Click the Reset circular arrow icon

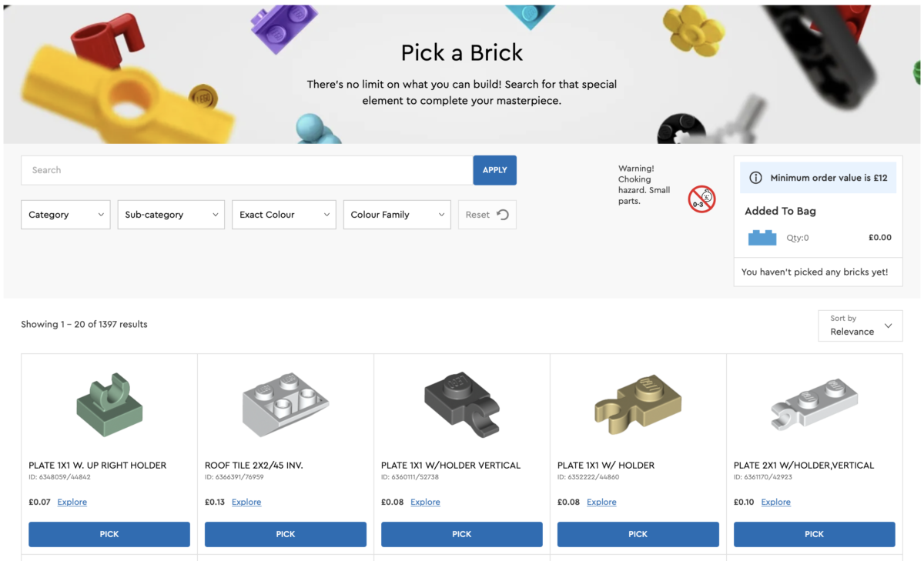(x=501, y=214)
